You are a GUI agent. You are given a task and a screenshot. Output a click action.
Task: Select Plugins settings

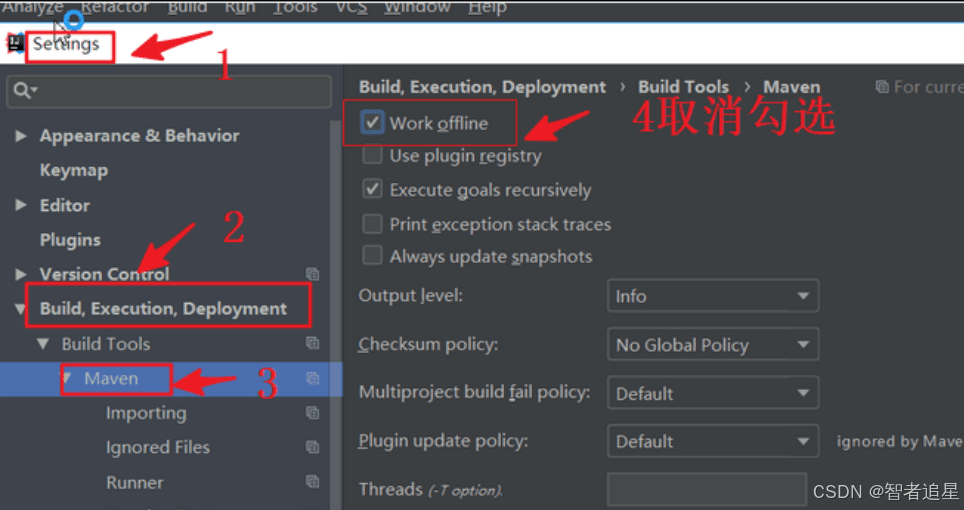(x=70, y=240)
